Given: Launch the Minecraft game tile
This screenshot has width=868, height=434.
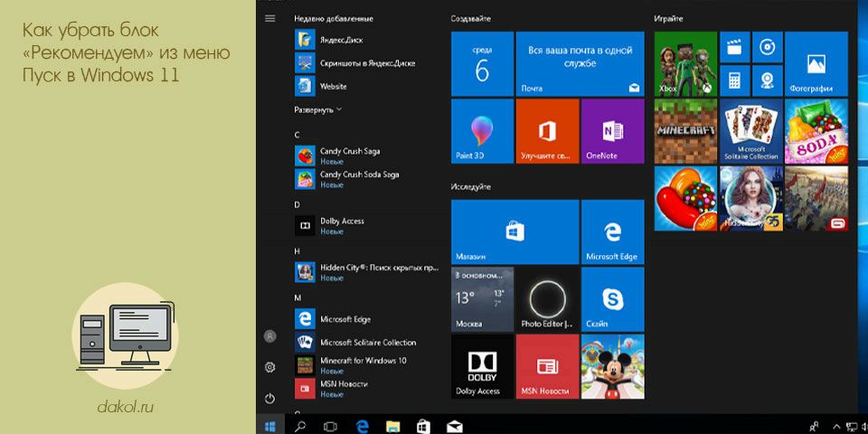Looking at the screenshot, I should click(x=686, y=131).
